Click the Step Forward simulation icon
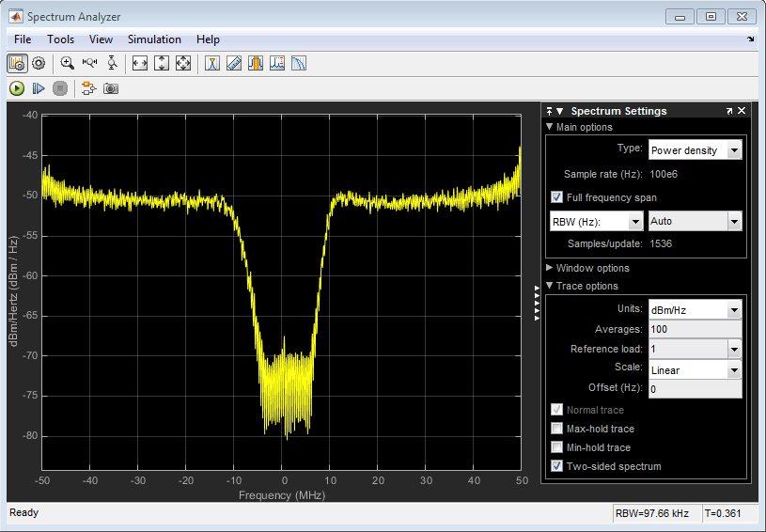Image resolution: width=766 pixels, height=532 pixels. 39,88
